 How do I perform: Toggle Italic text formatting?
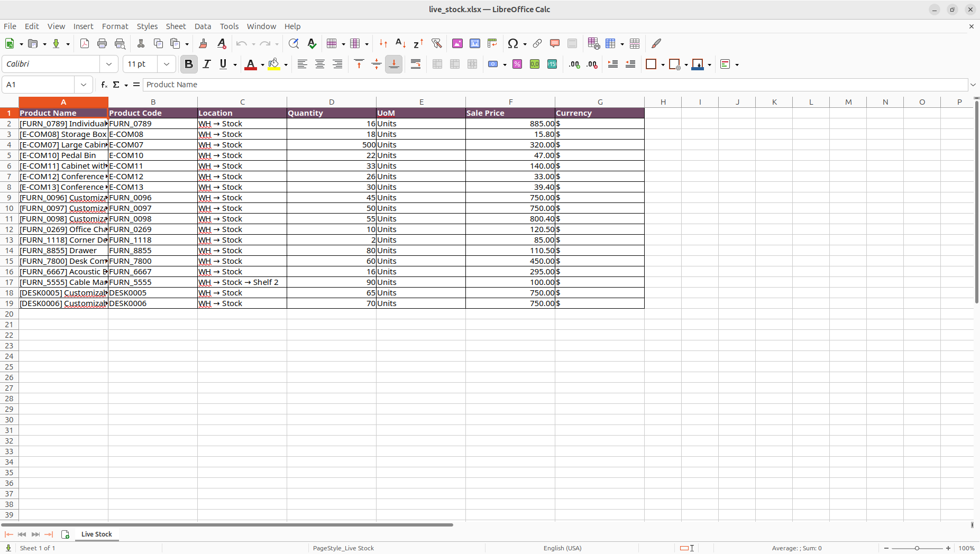click(x=207, y=64)
